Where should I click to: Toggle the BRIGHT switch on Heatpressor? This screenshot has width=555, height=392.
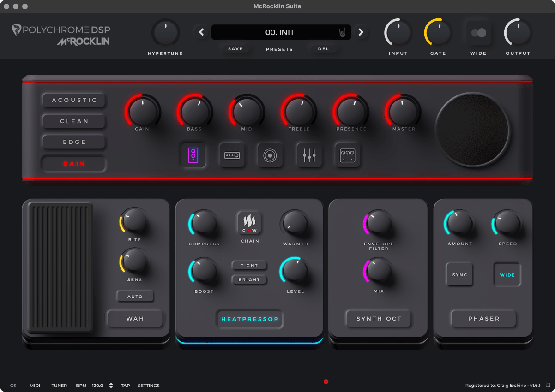249,279
